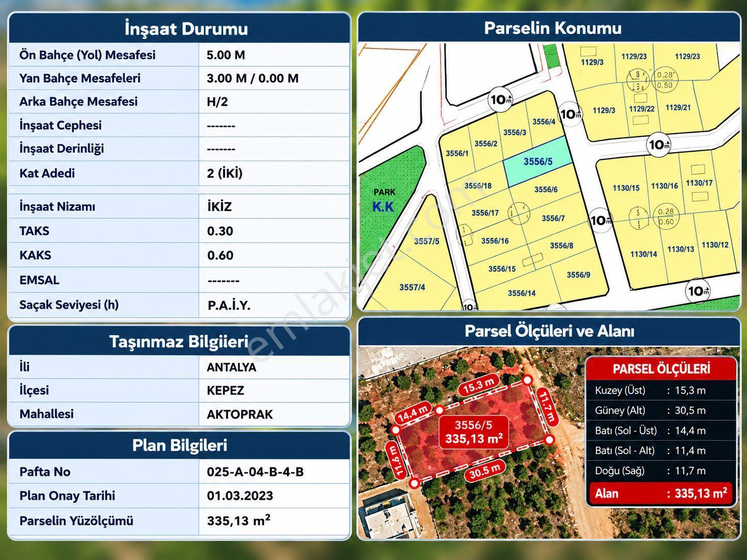Click the "H/2" rear garden value
This screenshot has height=560, width=747.
pos(217,102)
